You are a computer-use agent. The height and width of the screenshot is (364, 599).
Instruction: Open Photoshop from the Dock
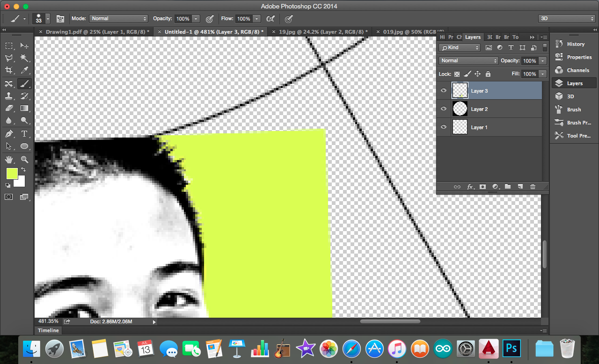pos(511,349)
